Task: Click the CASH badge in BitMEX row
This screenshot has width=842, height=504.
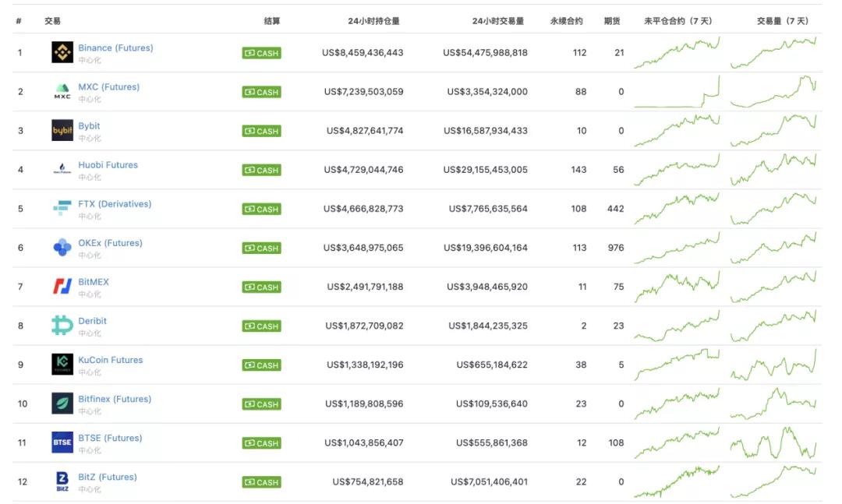Action: (261, 287)
